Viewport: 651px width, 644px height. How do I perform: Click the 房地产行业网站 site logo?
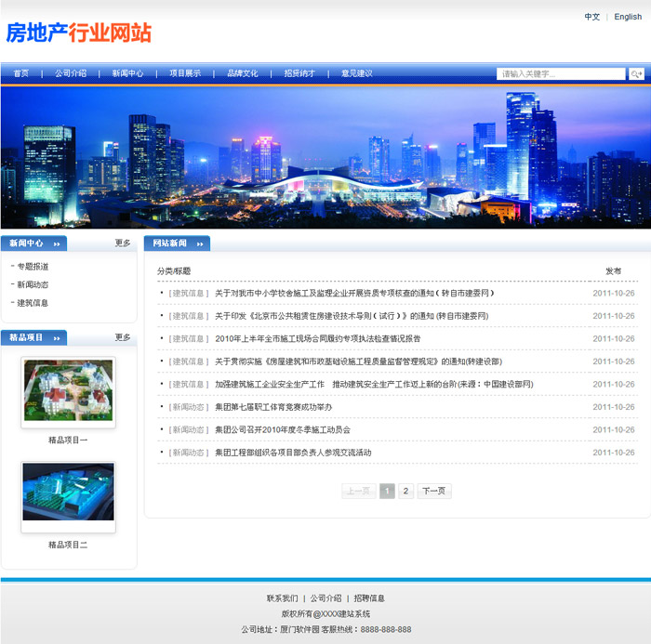(78, 33)
